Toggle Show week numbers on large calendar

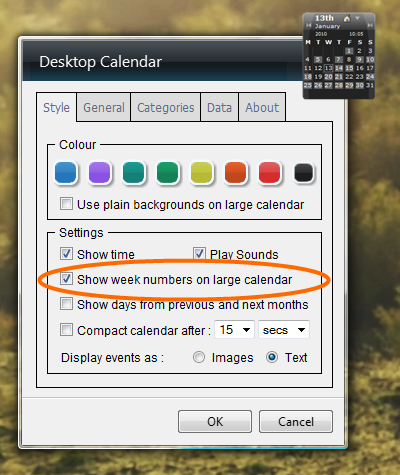pyautogui.click(x=66, y=278)
